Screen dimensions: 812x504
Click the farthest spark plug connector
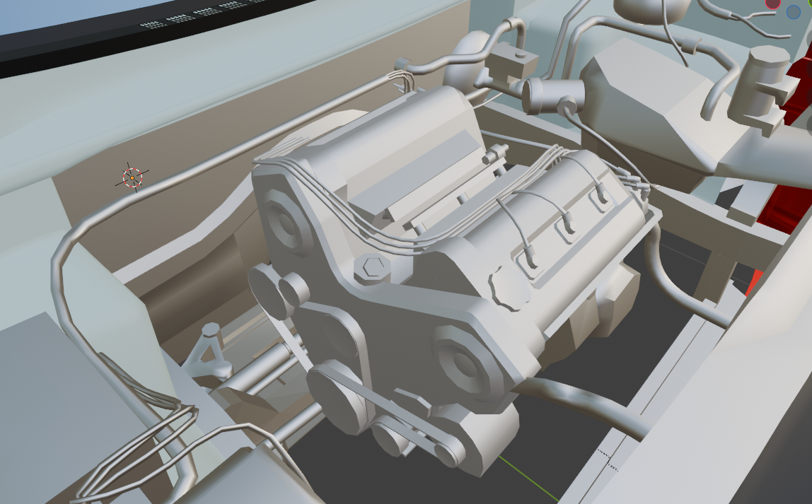602,195
